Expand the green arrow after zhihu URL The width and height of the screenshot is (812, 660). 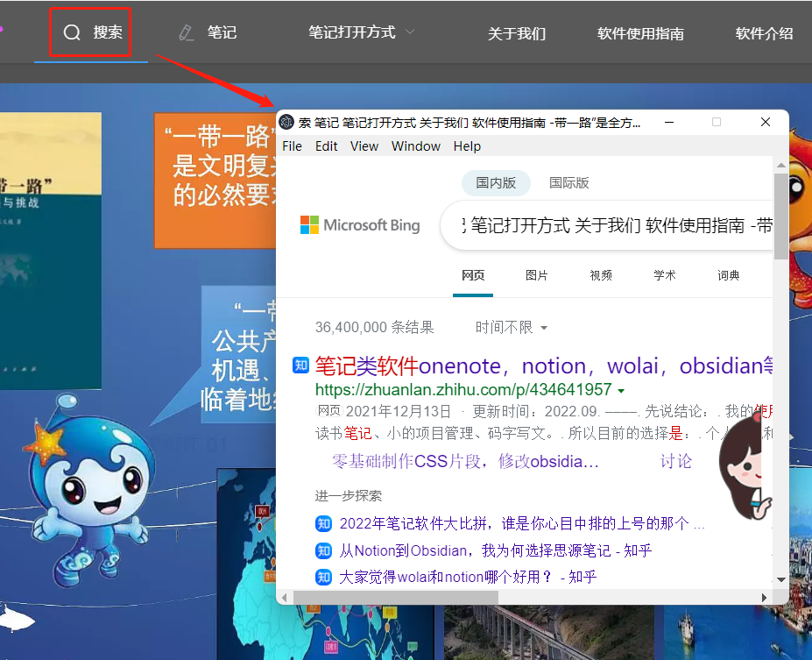click(621, 390)
